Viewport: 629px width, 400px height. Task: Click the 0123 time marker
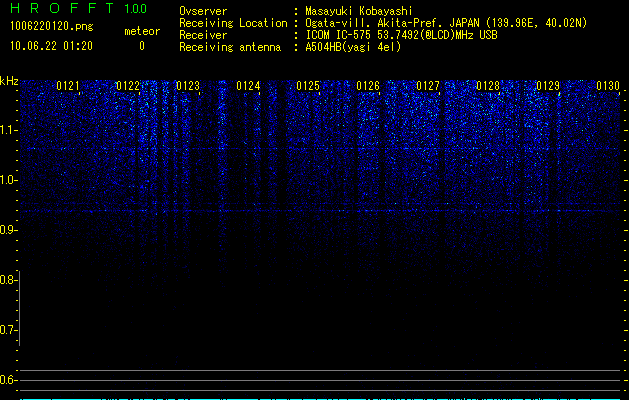coord(188,86)
